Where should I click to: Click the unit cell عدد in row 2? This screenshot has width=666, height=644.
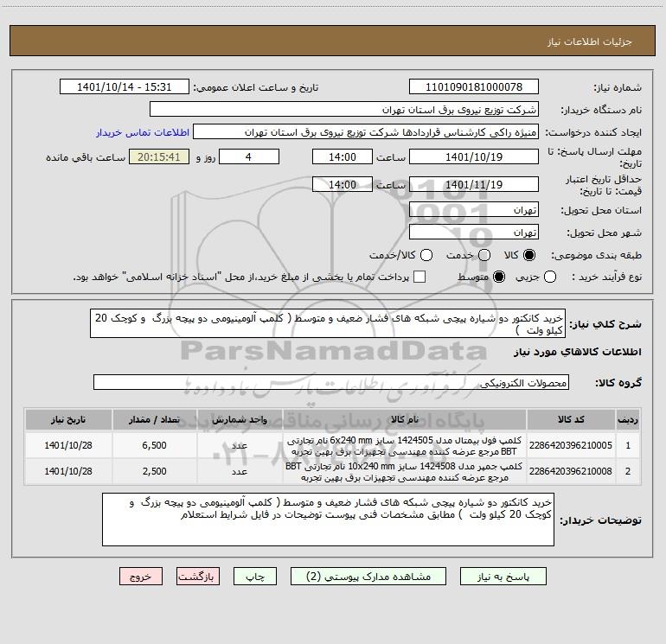[x=240, y=471]
